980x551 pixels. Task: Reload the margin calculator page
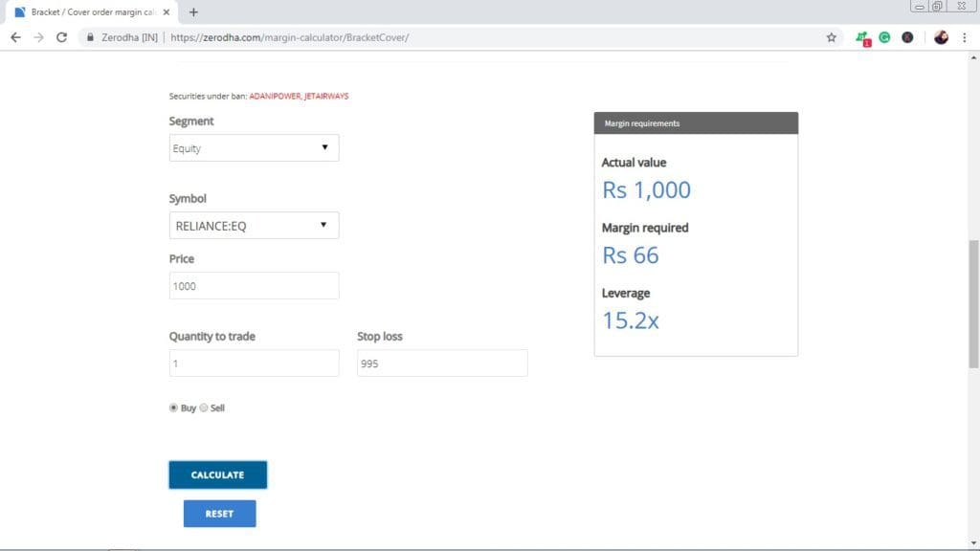[60, 36]
